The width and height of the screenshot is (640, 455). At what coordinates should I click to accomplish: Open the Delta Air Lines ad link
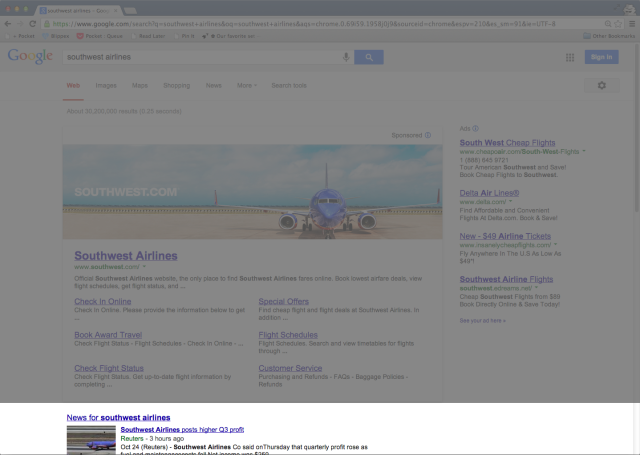pos(489,193)
